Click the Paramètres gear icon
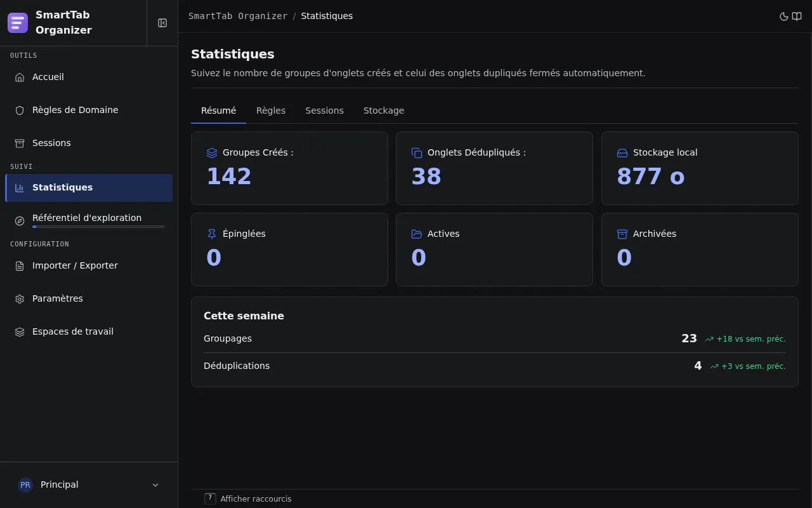812x508 pixels. click(x=20, y=298)
